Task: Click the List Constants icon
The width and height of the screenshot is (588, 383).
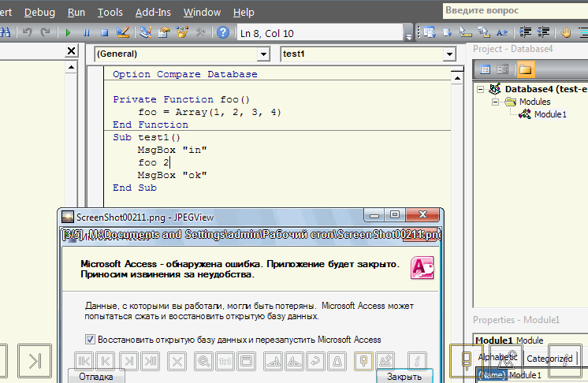Action: tap(448, 32)
